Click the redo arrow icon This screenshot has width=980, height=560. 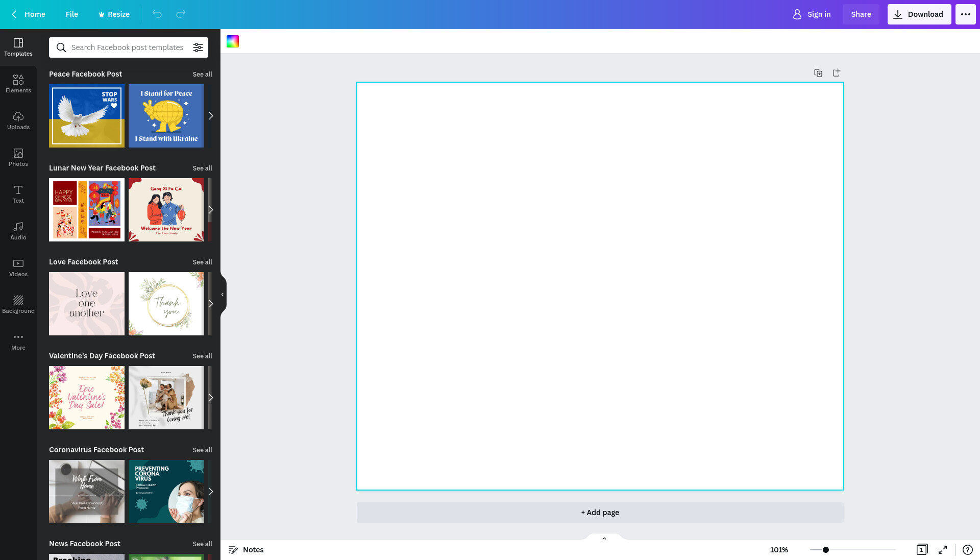181,14
